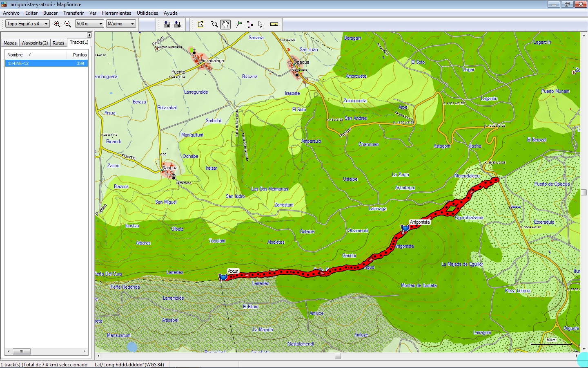This screenshot has height=368, width=588.
Task: Click the Send to Device icon
Action: tap(167, 24)
